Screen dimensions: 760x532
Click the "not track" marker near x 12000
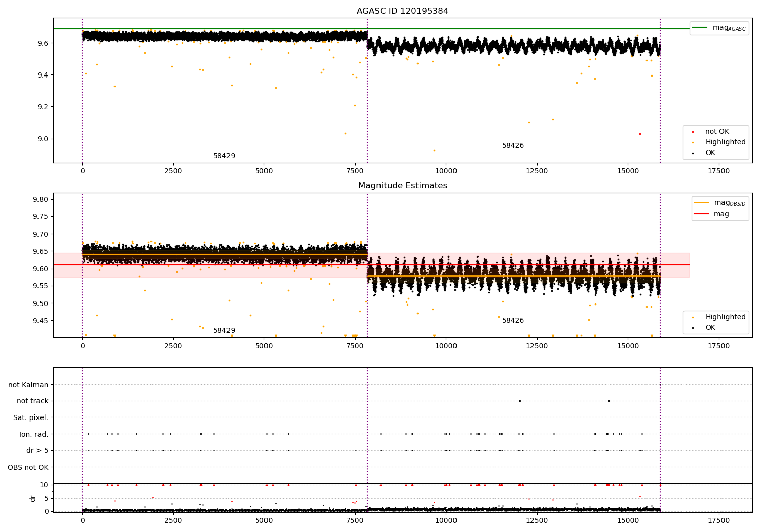(520, 401)
